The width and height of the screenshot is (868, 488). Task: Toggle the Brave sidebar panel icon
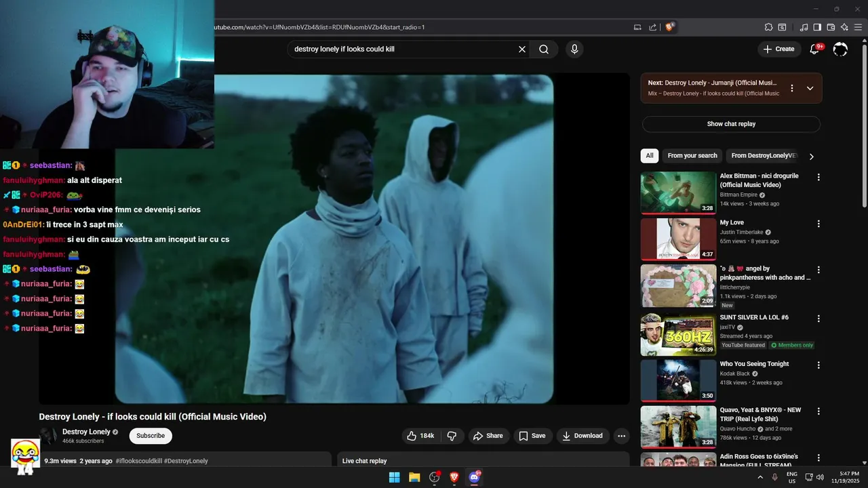pyautogui.click(x=817, y=27)
